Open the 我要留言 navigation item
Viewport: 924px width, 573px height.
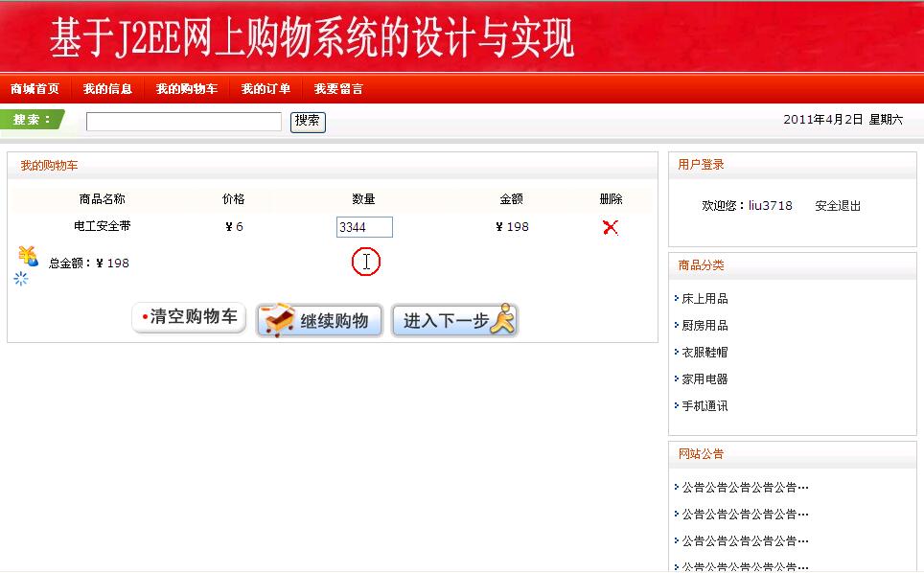338,89
